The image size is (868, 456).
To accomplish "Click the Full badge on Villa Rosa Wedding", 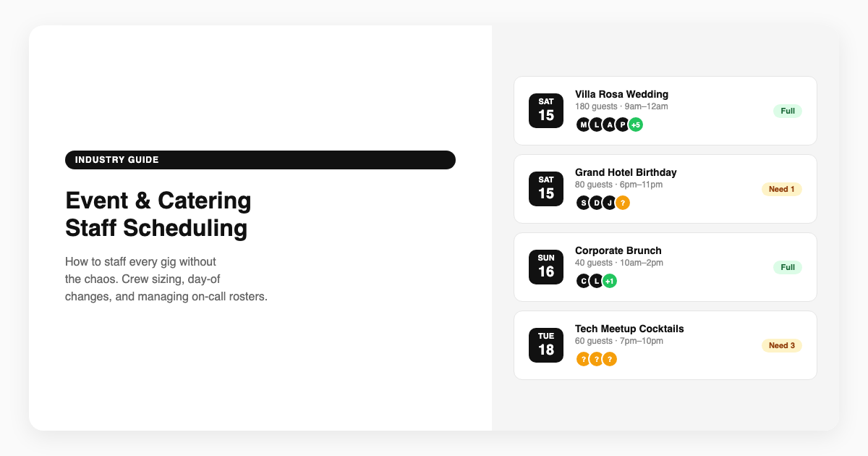I will coord(788,111).
